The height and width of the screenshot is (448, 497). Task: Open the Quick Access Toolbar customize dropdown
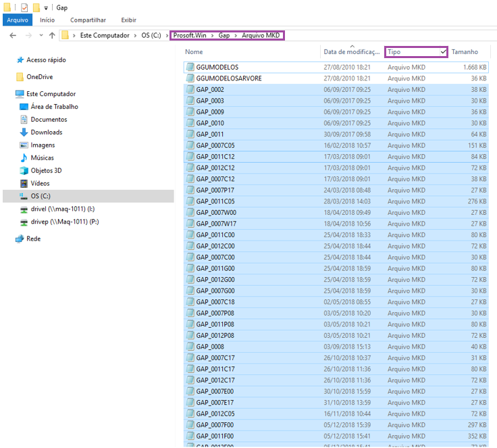click(x=46, y=7)
